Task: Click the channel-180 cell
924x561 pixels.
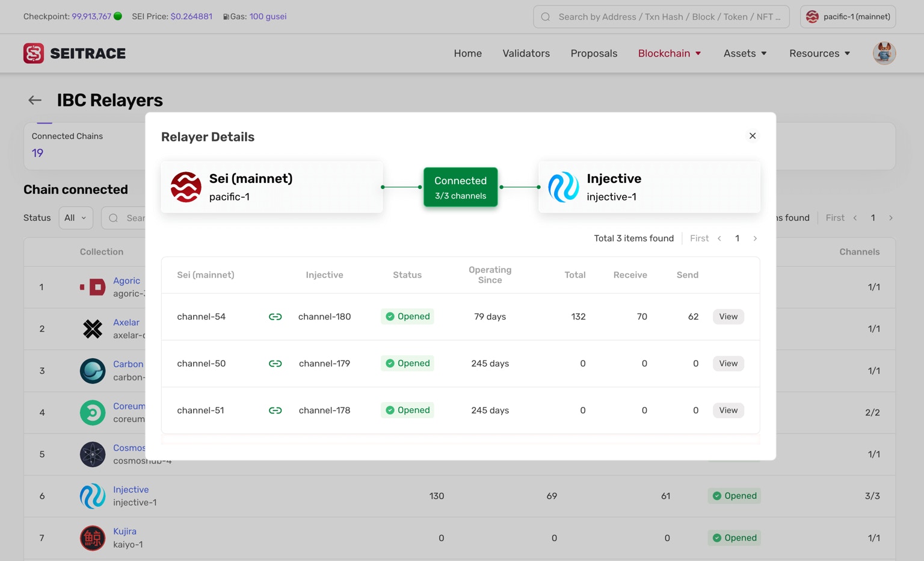Action: [x=324, y=317]
